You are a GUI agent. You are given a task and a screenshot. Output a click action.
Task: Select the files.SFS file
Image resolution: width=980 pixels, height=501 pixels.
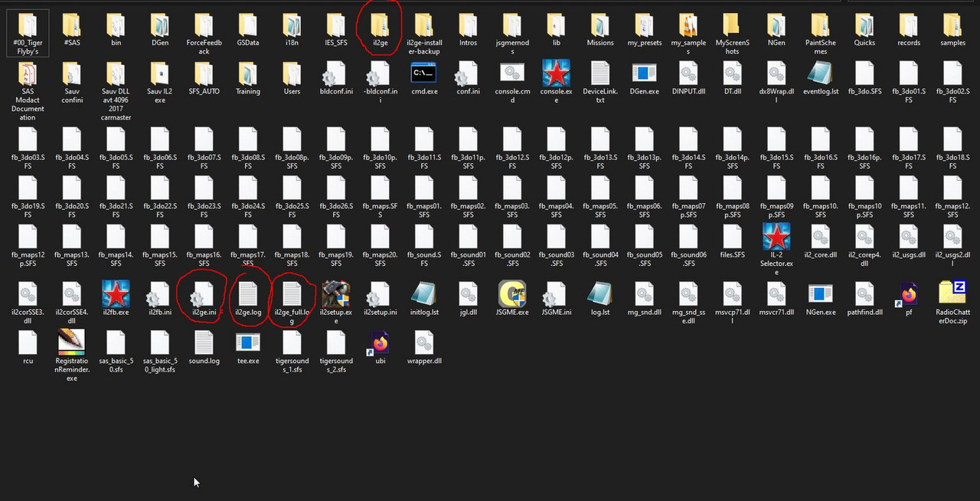[732, 242]
